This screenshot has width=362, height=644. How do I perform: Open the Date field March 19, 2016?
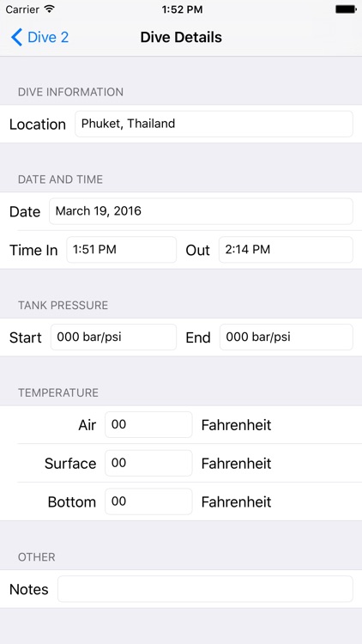(x=201, y=211)
